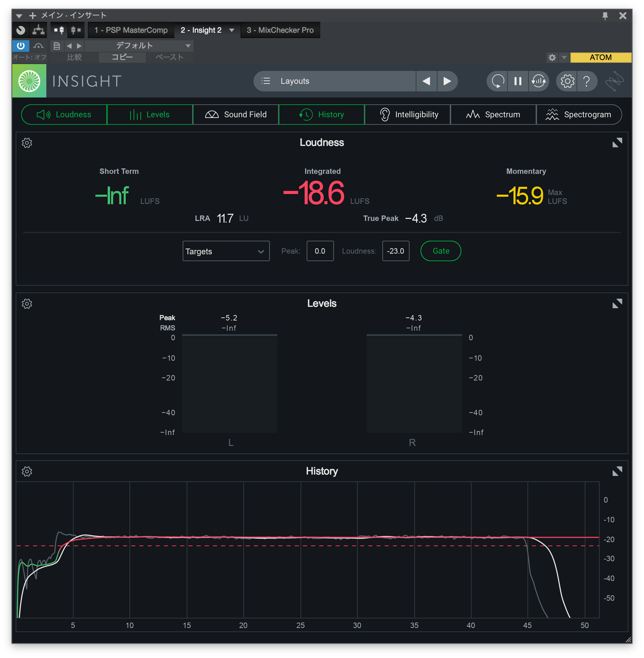Image resolution: width=644 pixels, height=658 pixels.
Task: Open the Layouts list menu icon
Action: [x=266, y=81]
